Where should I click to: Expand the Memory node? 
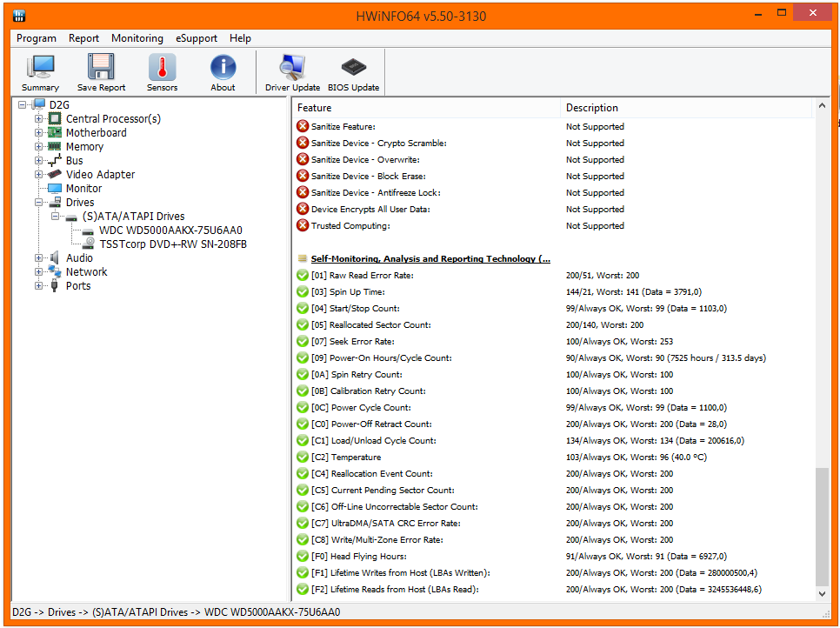38,146
